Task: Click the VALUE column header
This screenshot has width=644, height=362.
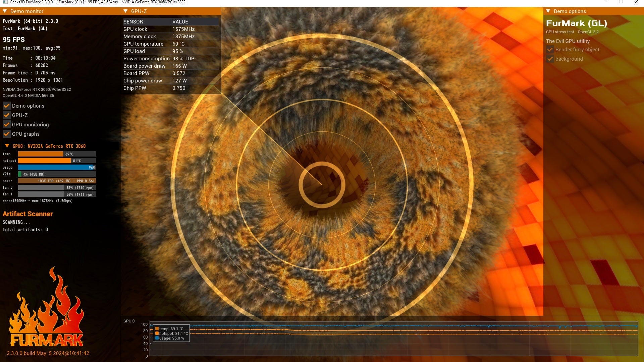Action: 180,22
